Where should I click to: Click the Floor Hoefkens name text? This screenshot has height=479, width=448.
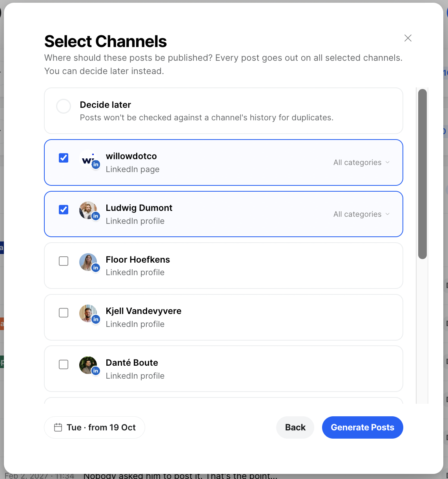tap(138, 259)
